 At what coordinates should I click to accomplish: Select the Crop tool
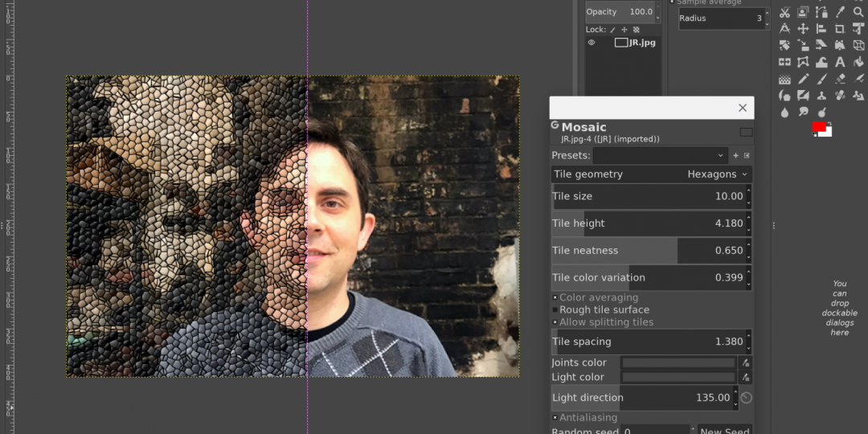(841, 29)
